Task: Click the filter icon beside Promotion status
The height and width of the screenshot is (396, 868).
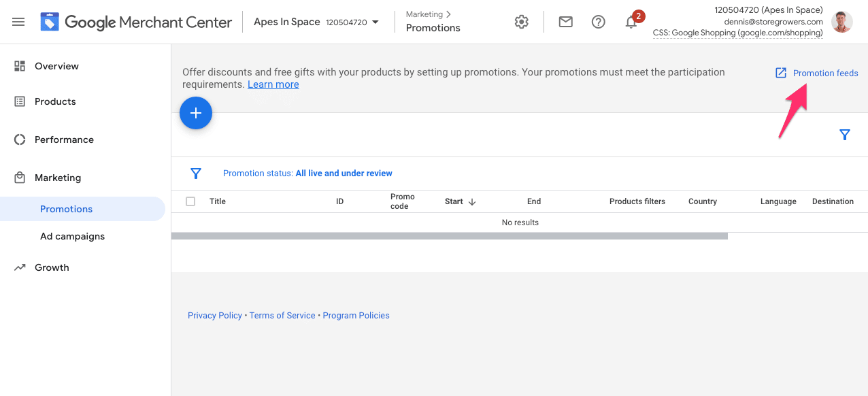Action: coord(196,174)
